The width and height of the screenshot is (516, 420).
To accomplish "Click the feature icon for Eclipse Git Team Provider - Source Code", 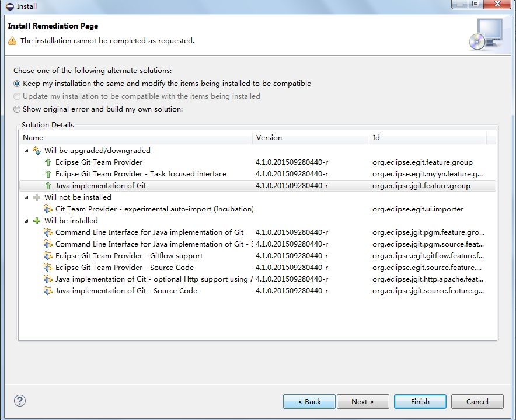I will [48, 268].
